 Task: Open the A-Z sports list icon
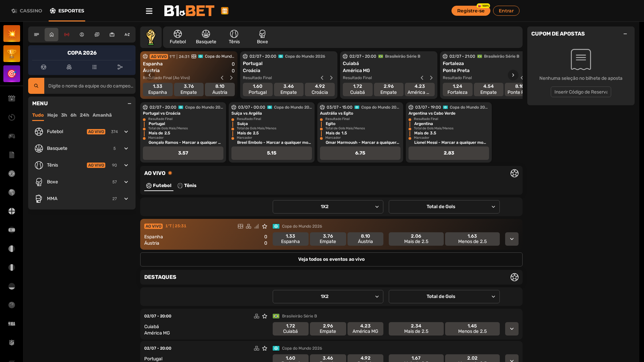(127, 35)
